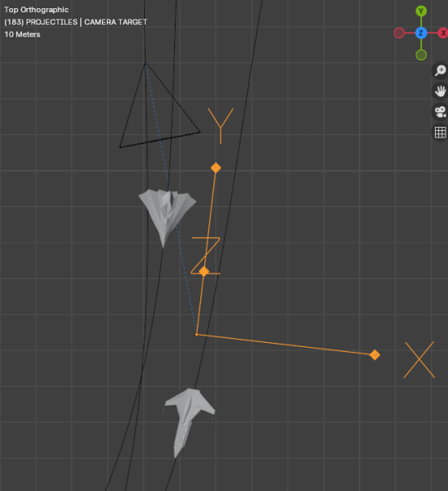Viewport: 448px width, 491px height.
Task: Click the negative X axis gizmo circle
Action: 399,33
